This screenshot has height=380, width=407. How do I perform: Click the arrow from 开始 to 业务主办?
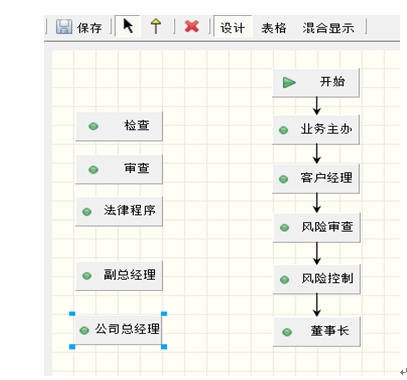point(317,106)
